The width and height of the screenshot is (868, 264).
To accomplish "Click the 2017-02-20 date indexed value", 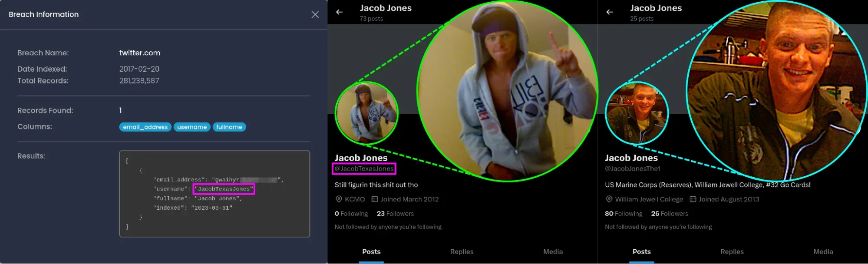I will pos(139,69).
